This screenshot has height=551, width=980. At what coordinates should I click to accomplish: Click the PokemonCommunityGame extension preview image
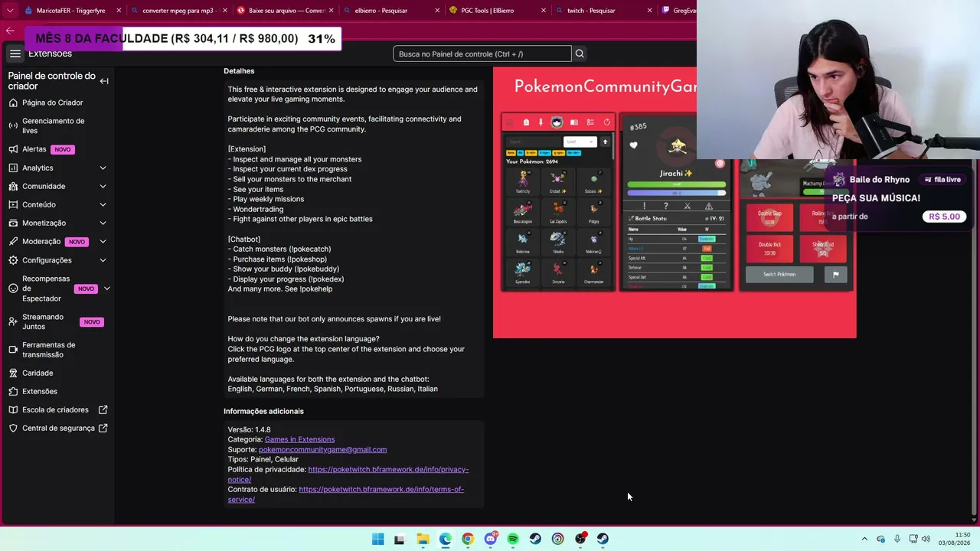[675, 203]
